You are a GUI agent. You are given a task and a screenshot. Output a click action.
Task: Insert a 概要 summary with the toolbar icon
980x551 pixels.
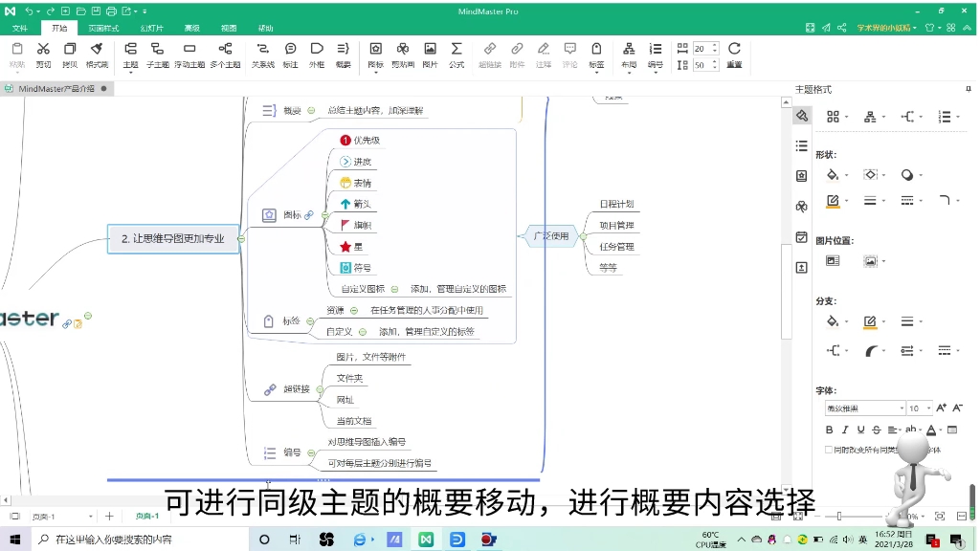[343, 53]
